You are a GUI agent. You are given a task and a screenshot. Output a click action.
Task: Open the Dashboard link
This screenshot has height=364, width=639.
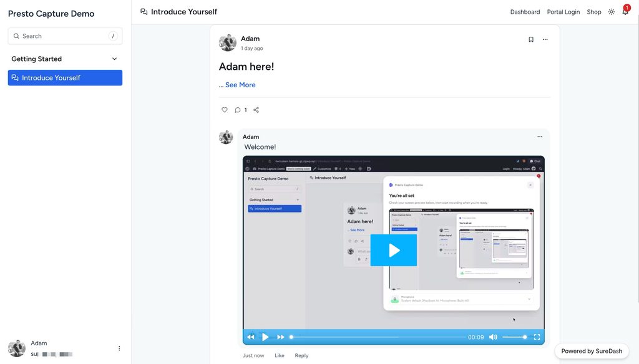point(525,12)
